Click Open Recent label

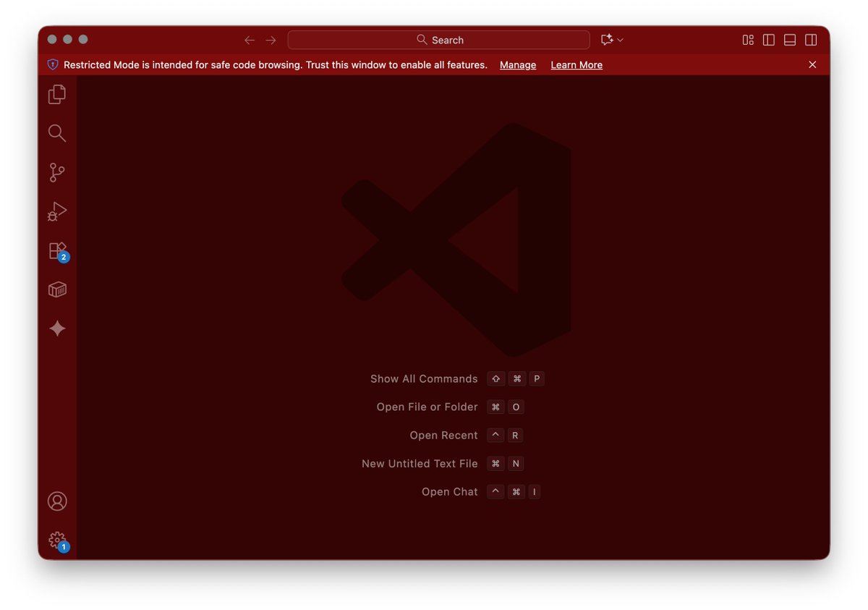[443, 435]
